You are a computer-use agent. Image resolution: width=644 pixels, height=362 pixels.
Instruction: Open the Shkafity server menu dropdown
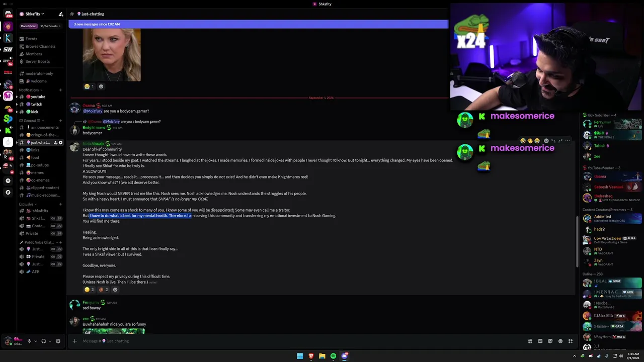32,14
